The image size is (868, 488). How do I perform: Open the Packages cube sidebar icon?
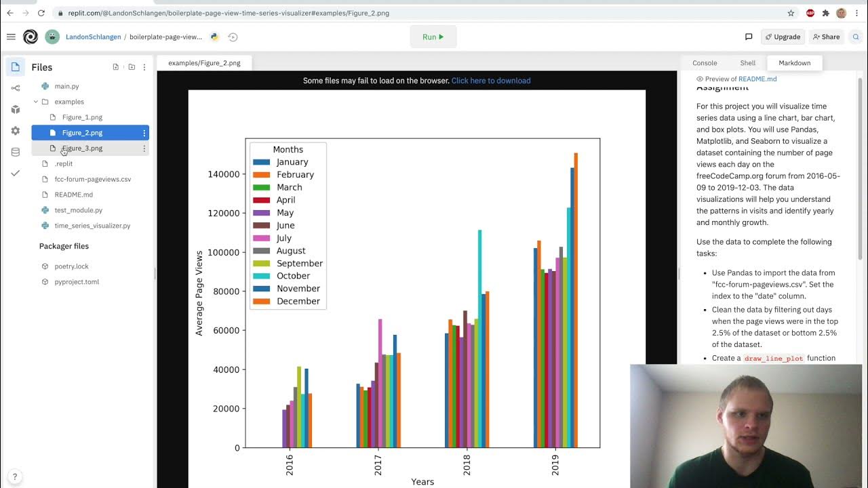point(16,109)
